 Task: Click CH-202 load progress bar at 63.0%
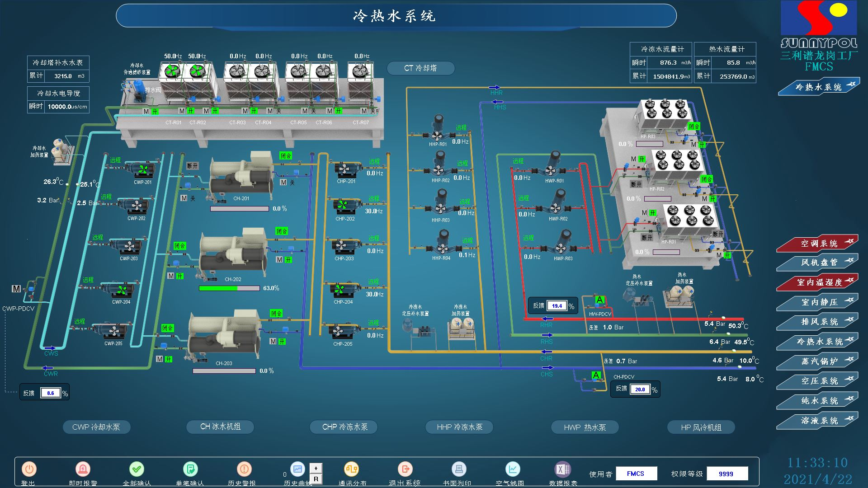point(229,288)
